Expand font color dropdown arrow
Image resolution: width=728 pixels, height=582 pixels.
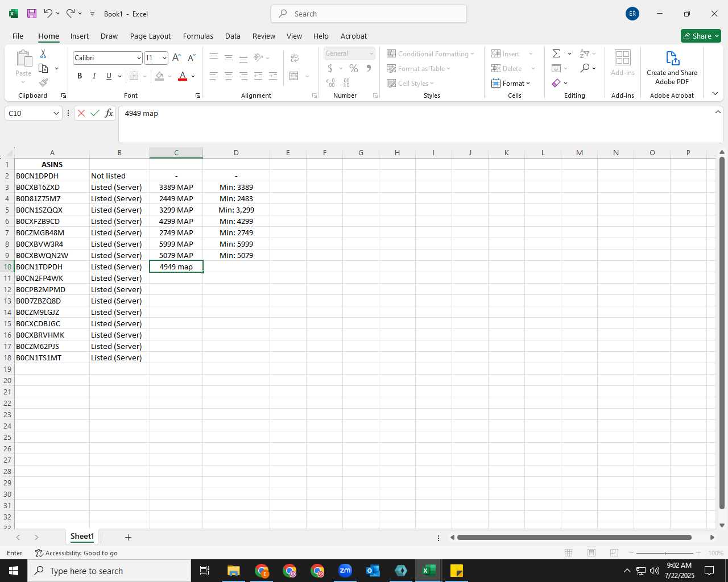193,76
